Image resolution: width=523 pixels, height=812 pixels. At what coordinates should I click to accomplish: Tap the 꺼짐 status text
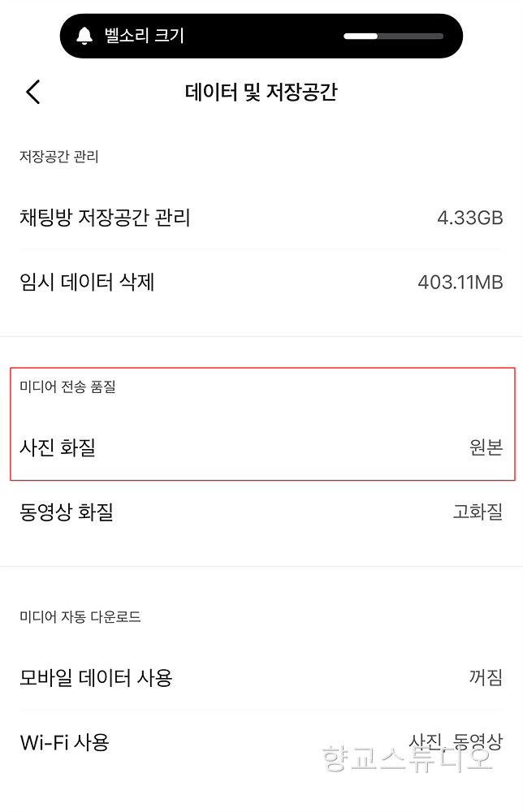(486, 678)
